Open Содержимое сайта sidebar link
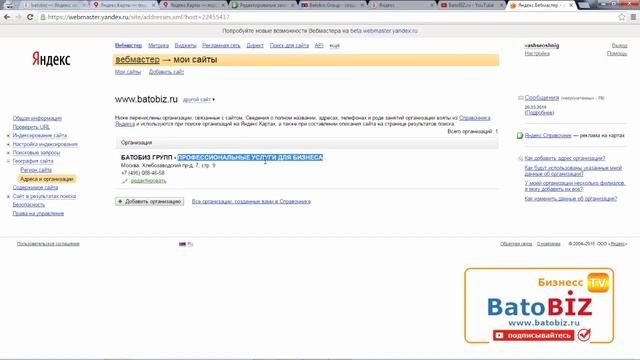Viewport: 640px width, 360px height. (x=35, y=188)
